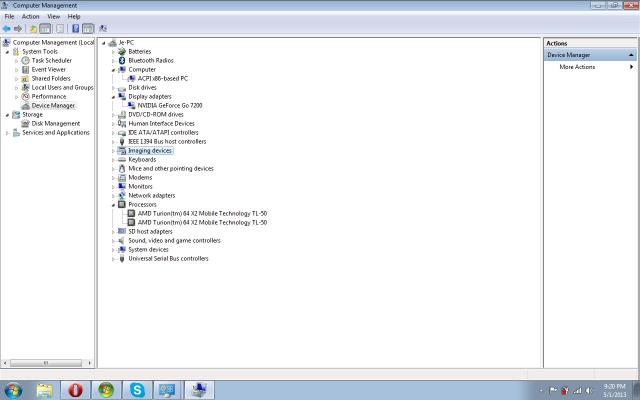Click the scan for hardware changes icon
The width and height of the screenshot is (640, 400).
pos(103,28)
